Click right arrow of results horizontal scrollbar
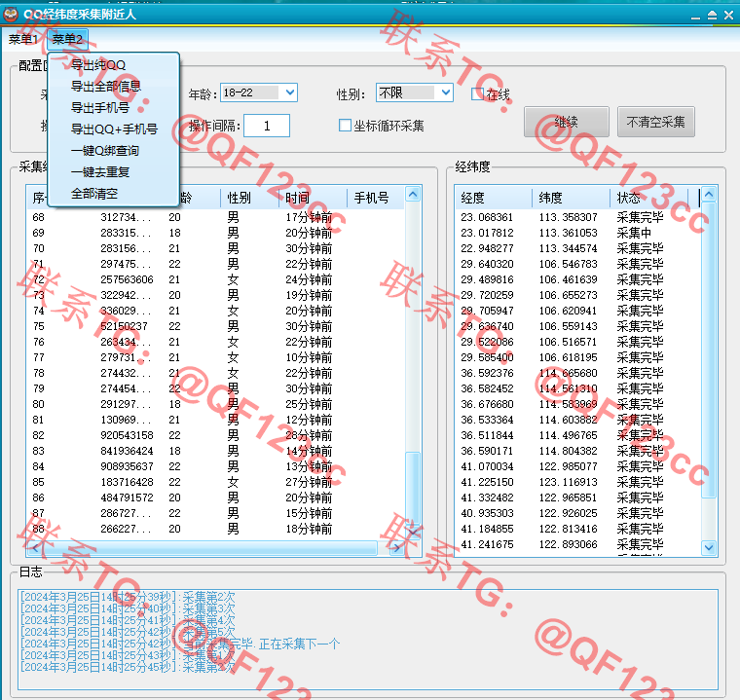 (x=397, y=548)
